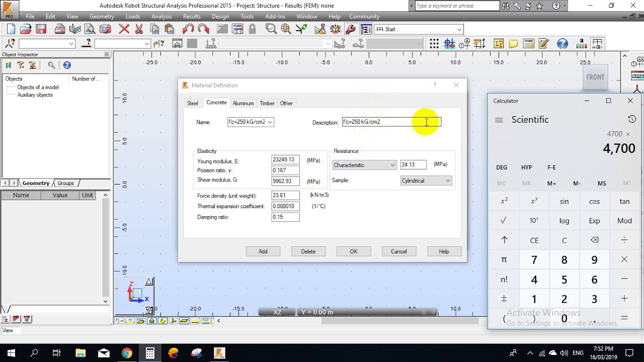644x362 pixels.
Task: Click the Cut scissors icon
Action: tap(139, 29)
